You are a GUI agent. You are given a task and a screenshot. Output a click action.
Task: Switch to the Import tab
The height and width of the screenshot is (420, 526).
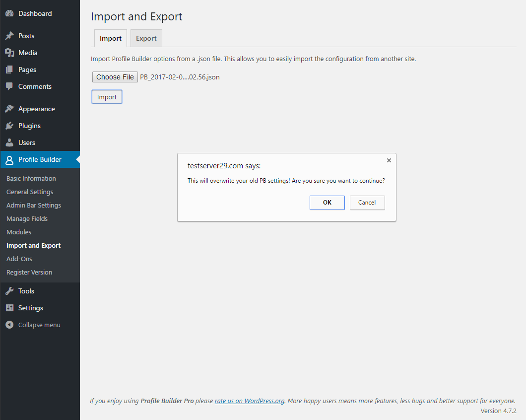pos(110,38)
